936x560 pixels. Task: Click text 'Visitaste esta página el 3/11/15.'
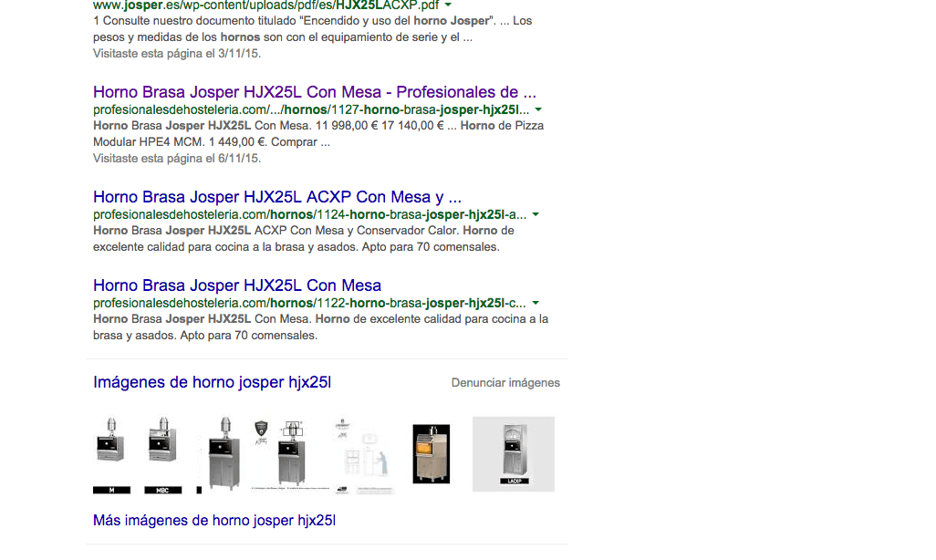tap(177, 54)
